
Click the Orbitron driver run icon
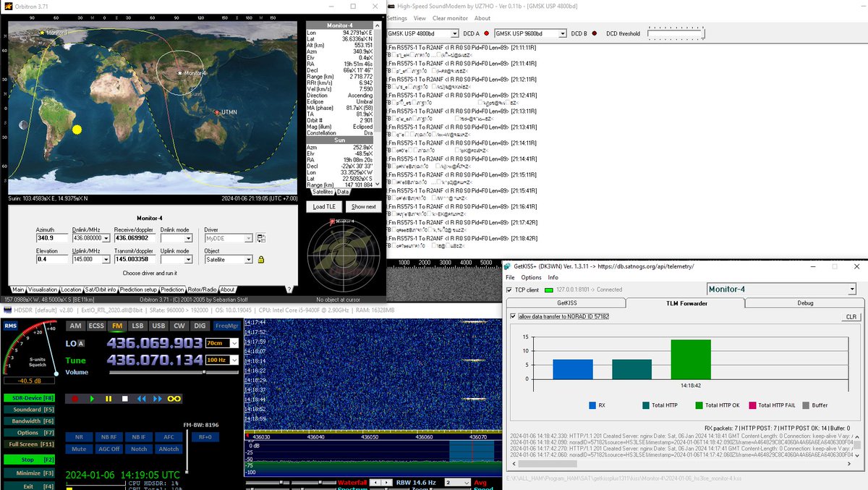coord(260,238)
